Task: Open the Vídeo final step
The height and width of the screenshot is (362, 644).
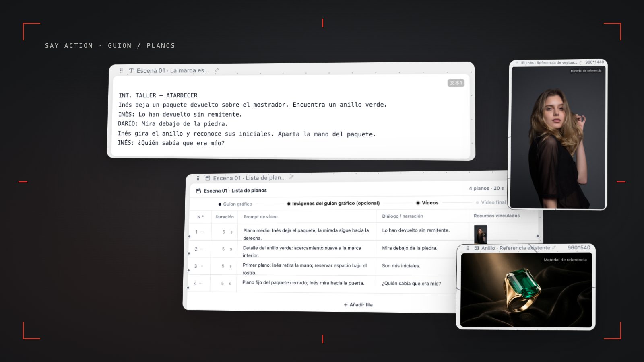Action: coord(491,202)
